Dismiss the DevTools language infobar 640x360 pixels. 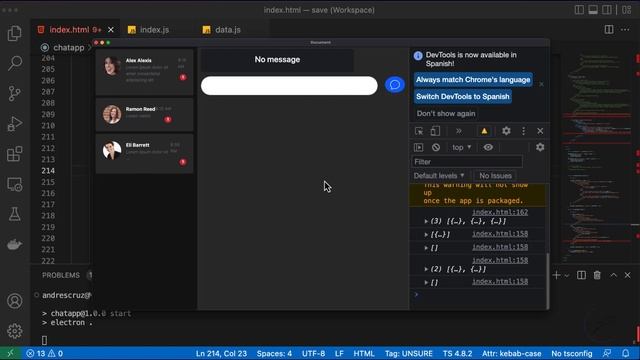[x=541, y=84]
